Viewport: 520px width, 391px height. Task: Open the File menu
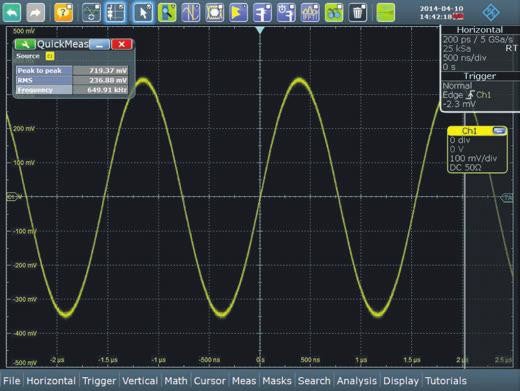[12, 381]
